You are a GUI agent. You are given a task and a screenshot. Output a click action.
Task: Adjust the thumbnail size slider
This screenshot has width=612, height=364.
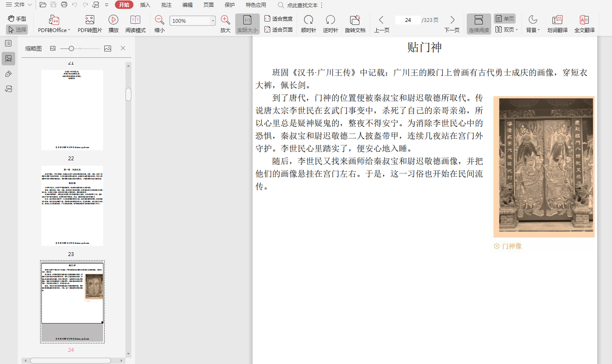pyautogui.click(x=71, y=49)
